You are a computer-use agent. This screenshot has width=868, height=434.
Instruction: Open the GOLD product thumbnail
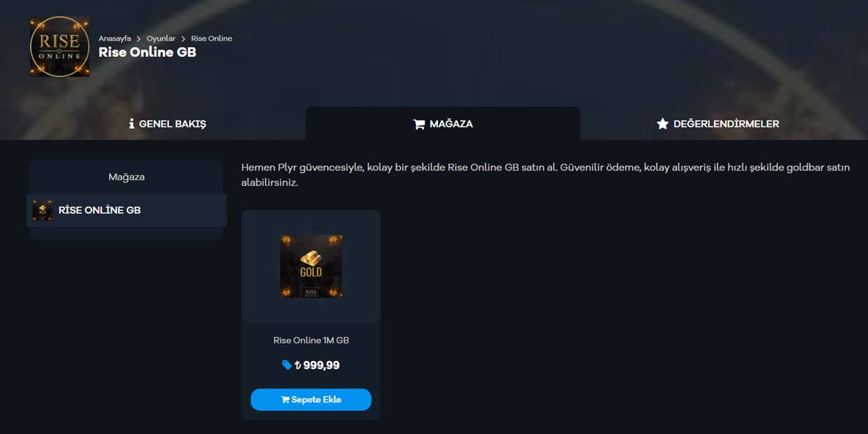(x=311, y=267)
